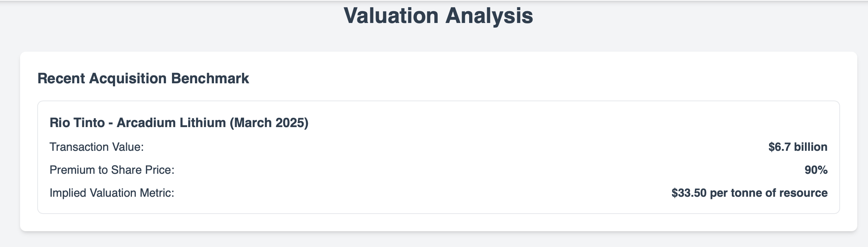Select the 90% premium figure

point(816,170)
